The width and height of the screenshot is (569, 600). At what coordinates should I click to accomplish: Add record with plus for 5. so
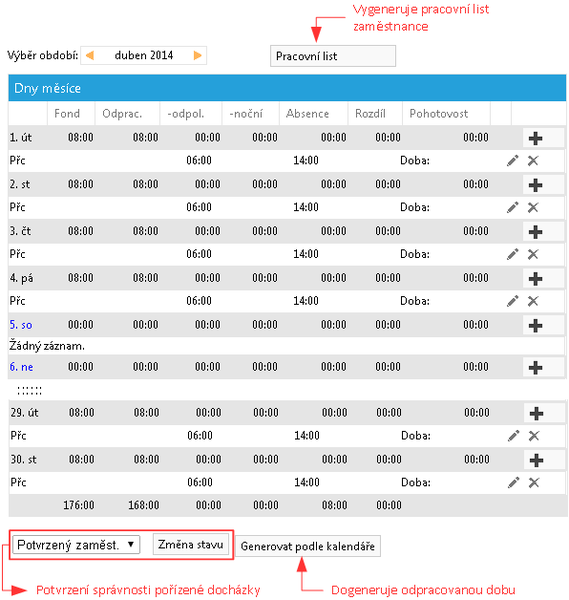[x=535, y=325]
